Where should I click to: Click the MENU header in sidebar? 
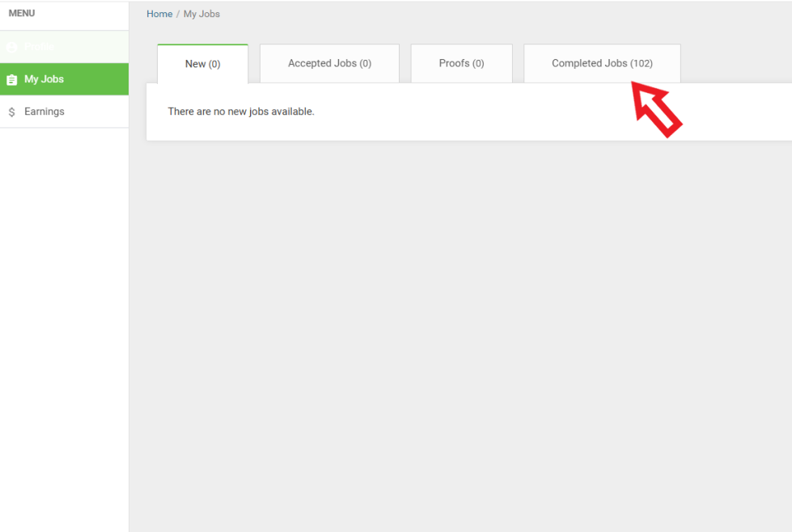point(22,14)
